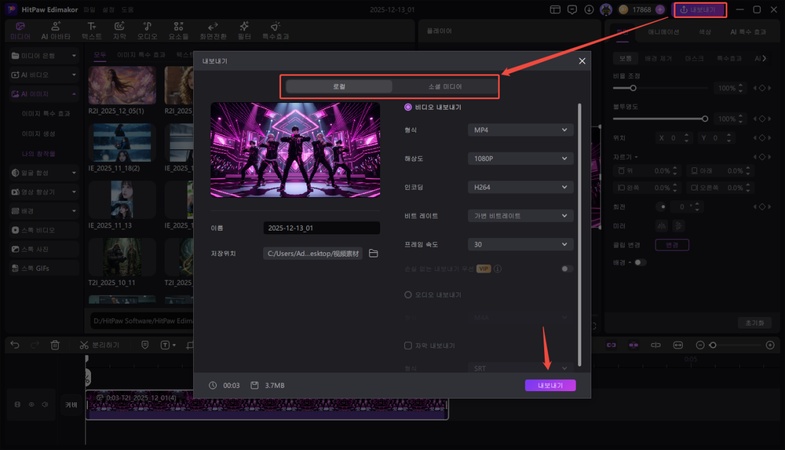
Task: Click the scissors split icon in the timeline toolbar
Action: coord(84,345)
